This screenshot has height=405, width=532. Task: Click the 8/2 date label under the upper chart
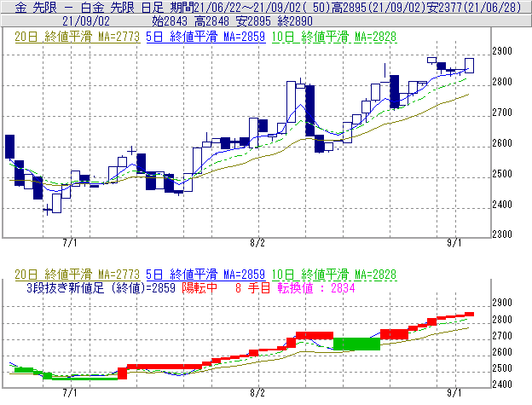click(x=257, y=243)
